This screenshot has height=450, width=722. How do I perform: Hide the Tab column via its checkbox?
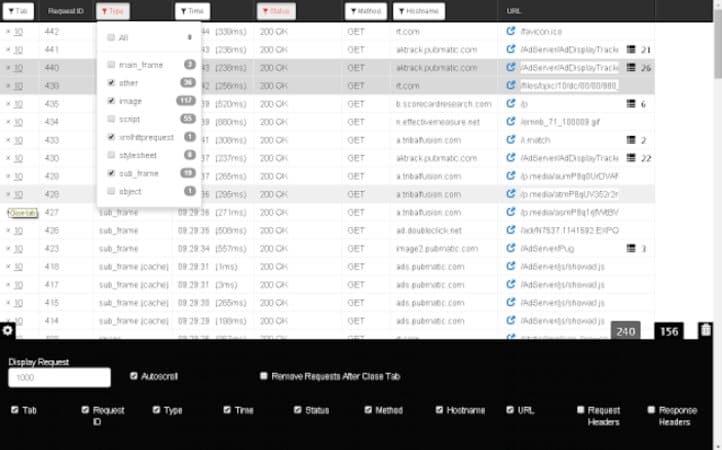click(x=15, y=409)
